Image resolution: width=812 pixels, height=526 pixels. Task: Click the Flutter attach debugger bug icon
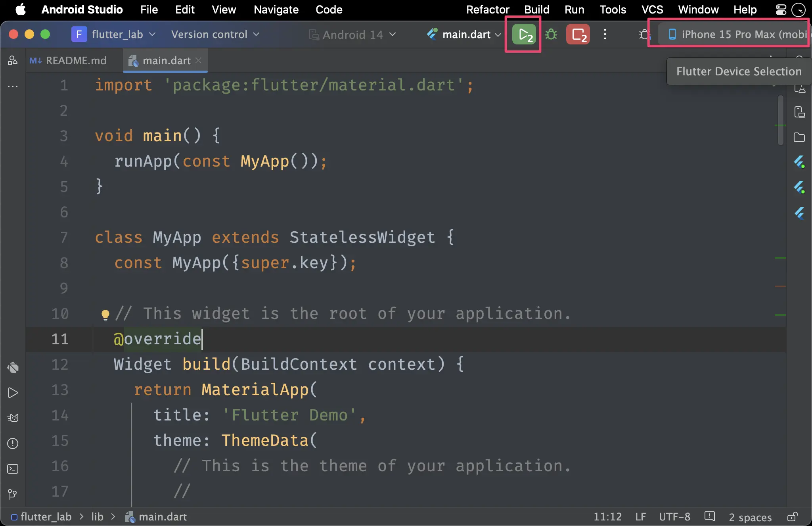(644, 35)
